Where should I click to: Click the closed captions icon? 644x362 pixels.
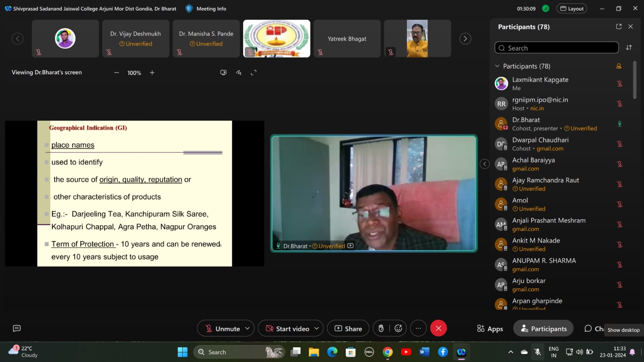[x=17, y=329]
